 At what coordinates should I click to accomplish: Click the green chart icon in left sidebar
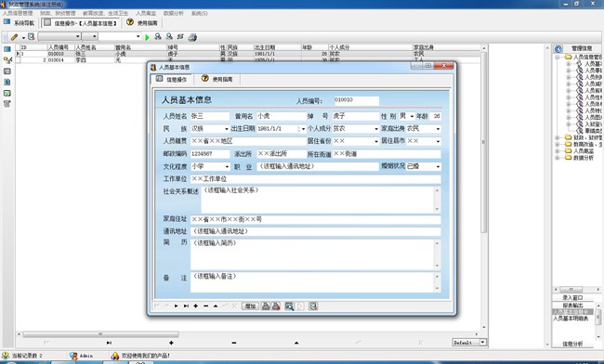coord(7,93)
